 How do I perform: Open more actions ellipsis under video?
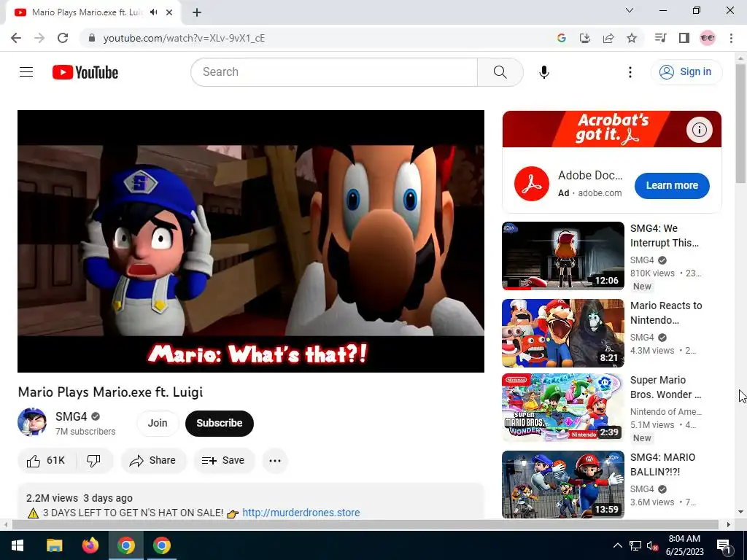point(275,461)
